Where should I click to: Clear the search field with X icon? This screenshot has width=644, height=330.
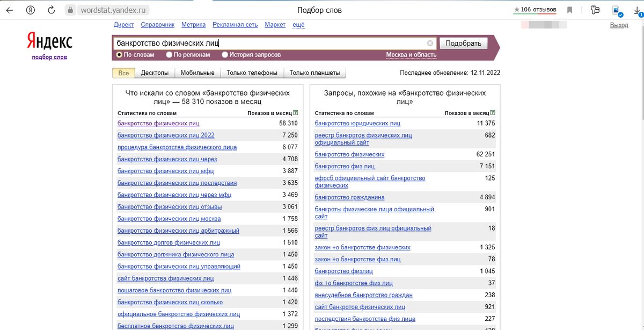430,44
